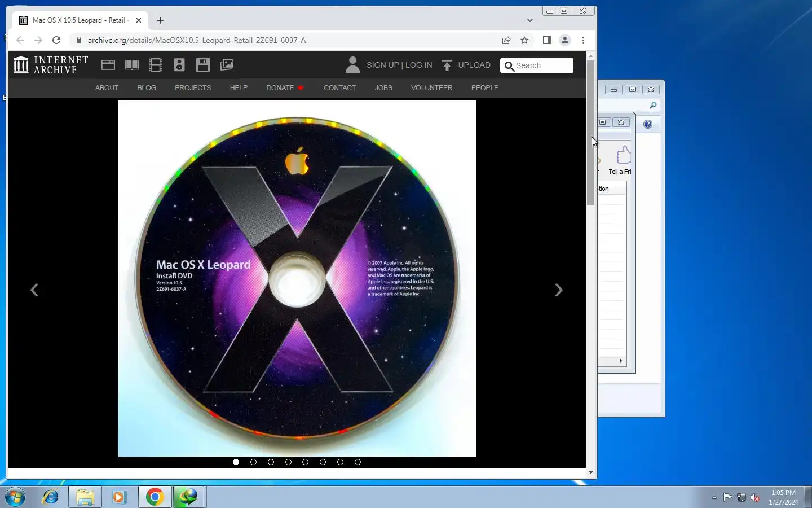Show the next carousel image with right chevron

click(558, 290)
